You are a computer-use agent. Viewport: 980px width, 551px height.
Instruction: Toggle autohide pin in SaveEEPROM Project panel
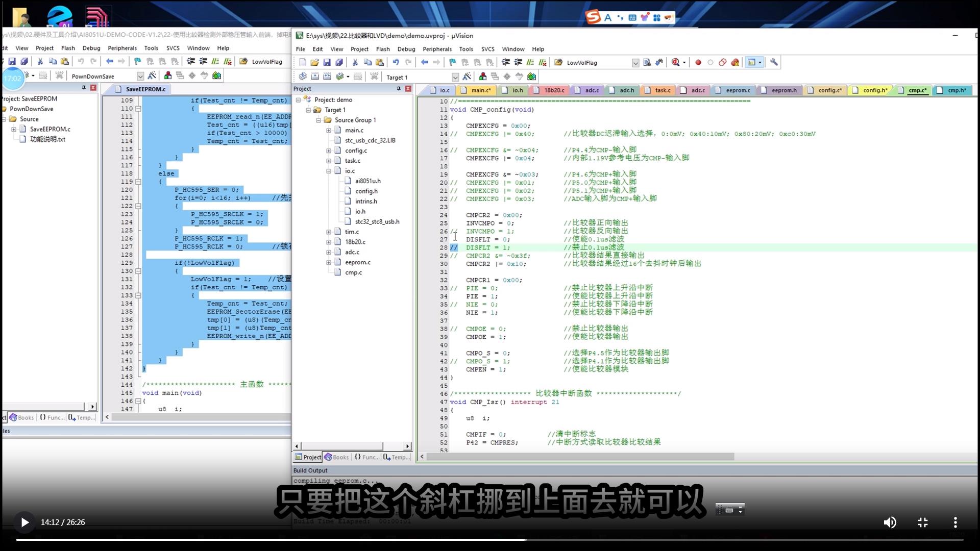point(84,88)
